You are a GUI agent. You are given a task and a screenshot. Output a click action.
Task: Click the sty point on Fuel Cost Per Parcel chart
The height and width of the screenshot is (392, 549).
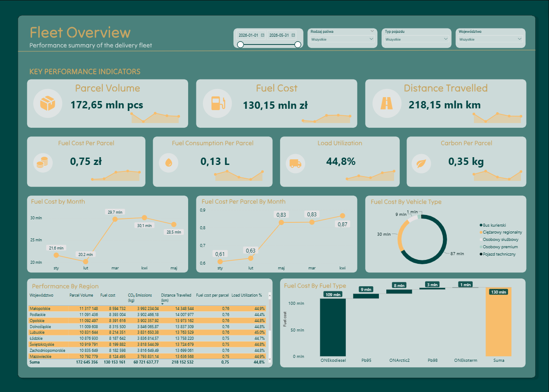(220, 261)
